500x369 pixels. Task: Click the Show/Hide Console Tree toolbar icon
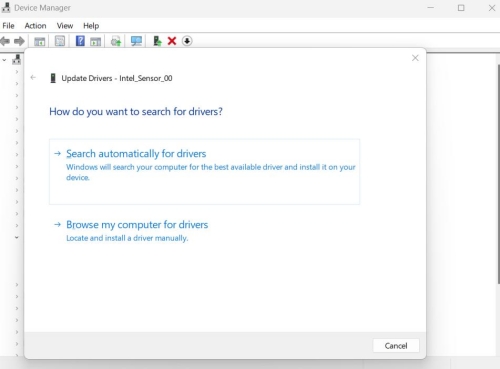tap(40, 41)
